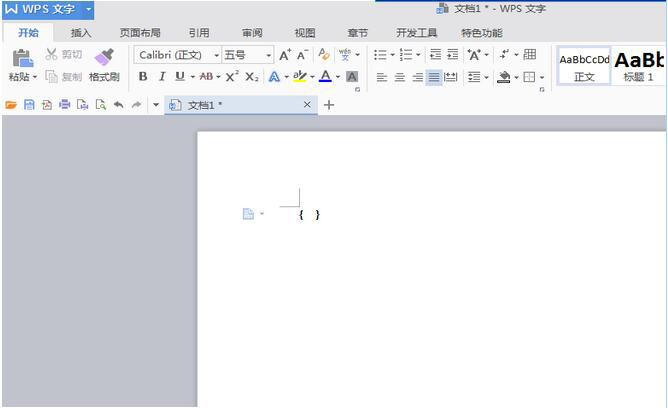The height and width of the screenshot is (408, 668).
Task: Switch to the 插入 tab
Action: click(x=81, y=33)
